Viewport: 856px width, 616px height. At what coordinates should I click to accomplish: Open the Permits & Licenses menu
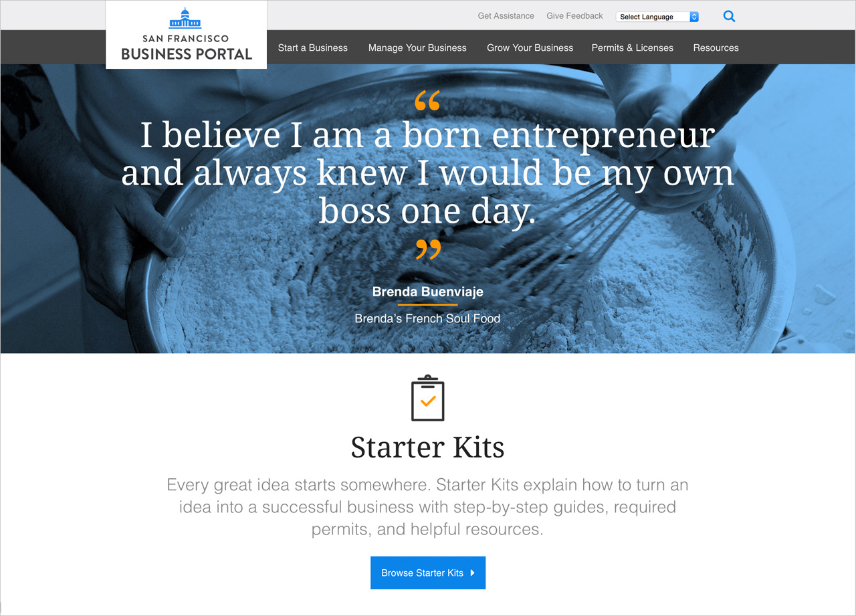[x=633, y=47]
